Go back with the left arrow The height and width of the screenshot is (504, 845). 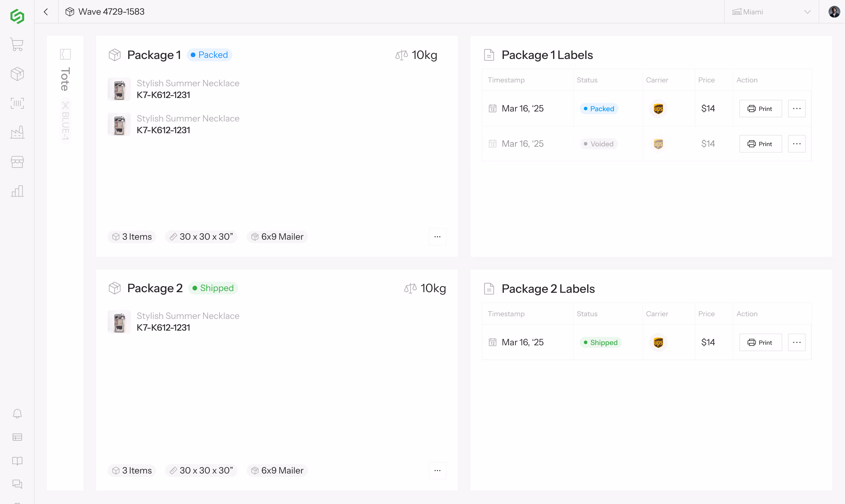click(x=46, y=12)
